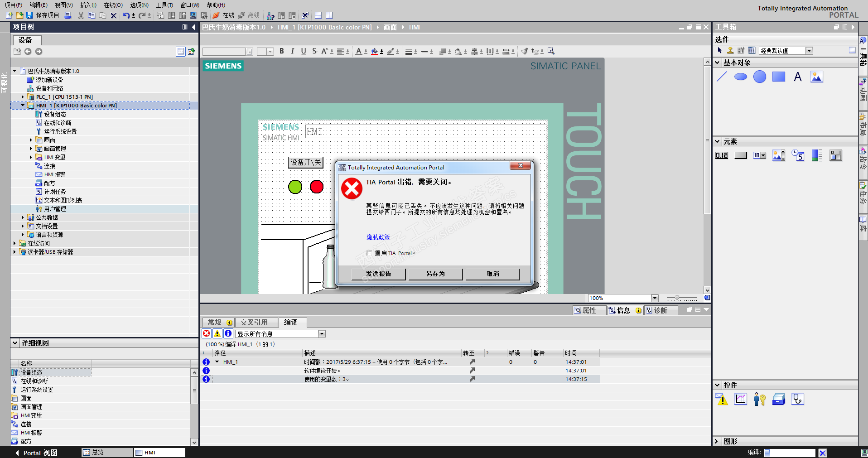Click the 另存为 button in error dialog
Screen dimensions: 868x458
pyautogui.click(x=436, y=274)
